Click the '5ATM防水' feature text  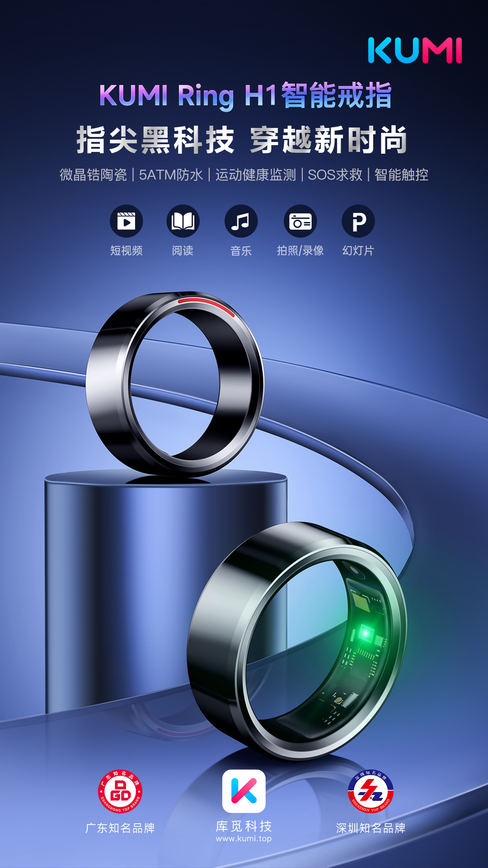171,175
